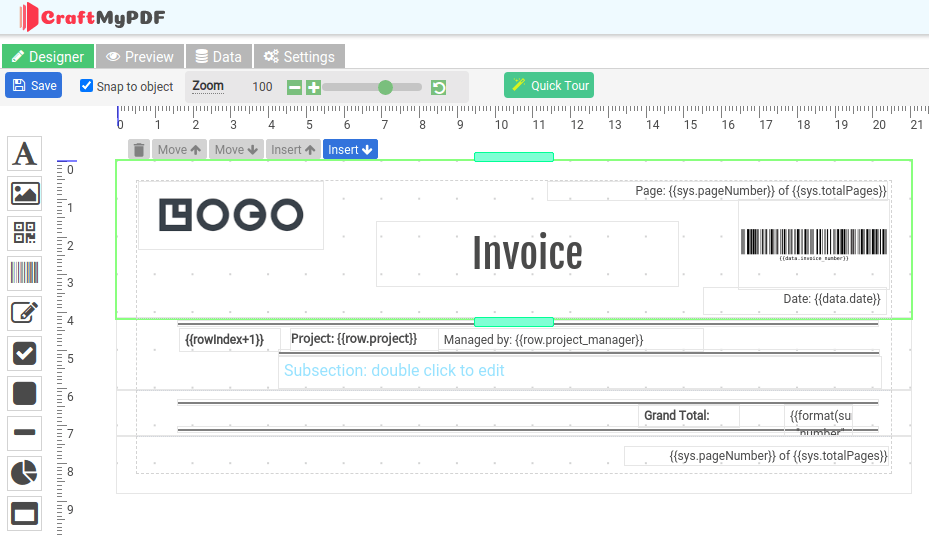Select the Subsection placeholder area
The image size is (929, 539).
[580, 371]
